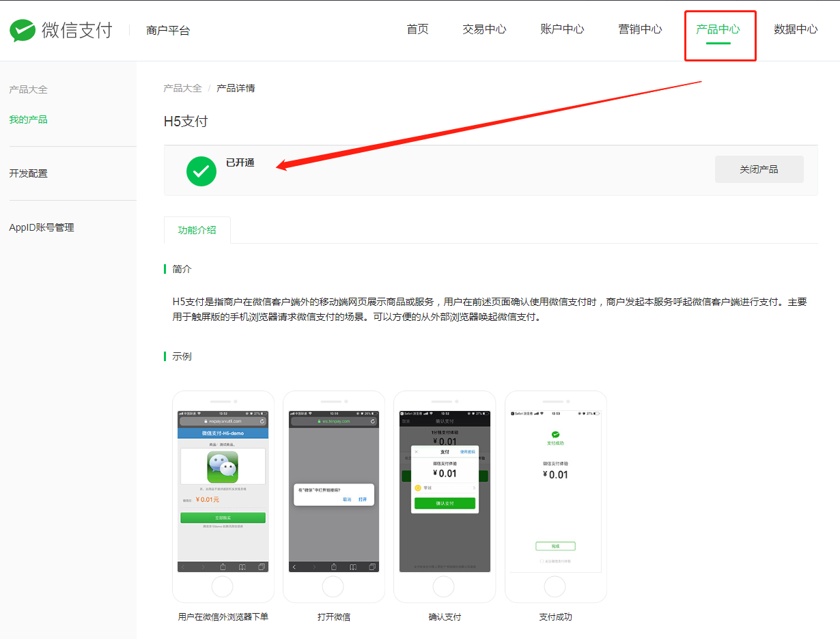840x639 pixels.
Task: Open the 确认支付 phone example image
Action: point(445,496)
